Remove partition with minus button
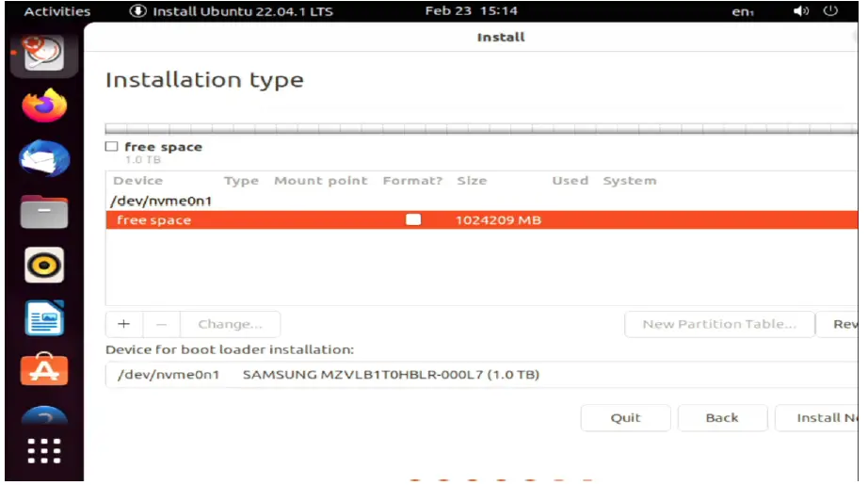 (x=161, y=324)
